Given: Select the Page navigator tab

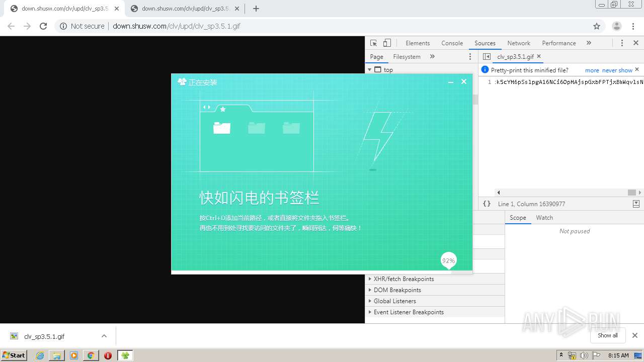Looking at the screenshot, I should [376, 57].
